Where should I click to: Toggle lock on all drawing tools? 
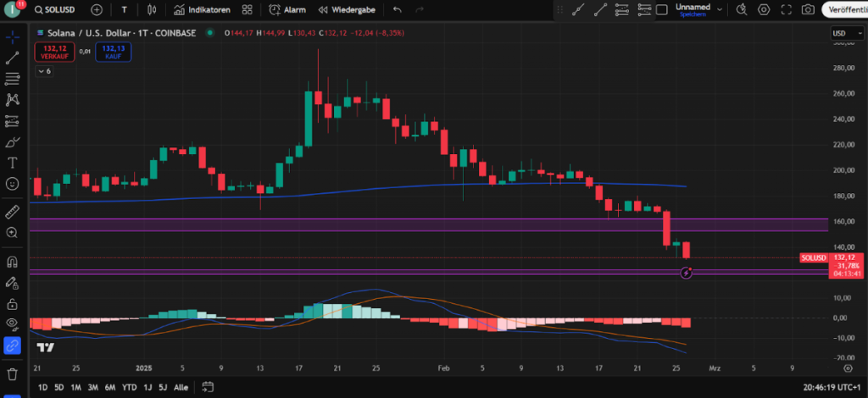13,303
